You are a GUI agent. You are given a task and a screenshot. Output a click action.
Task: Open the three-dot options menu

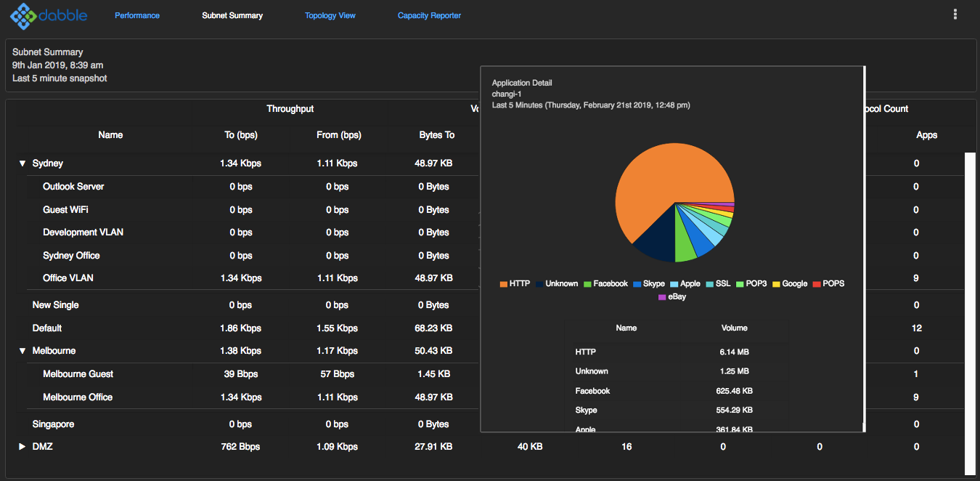955,15
